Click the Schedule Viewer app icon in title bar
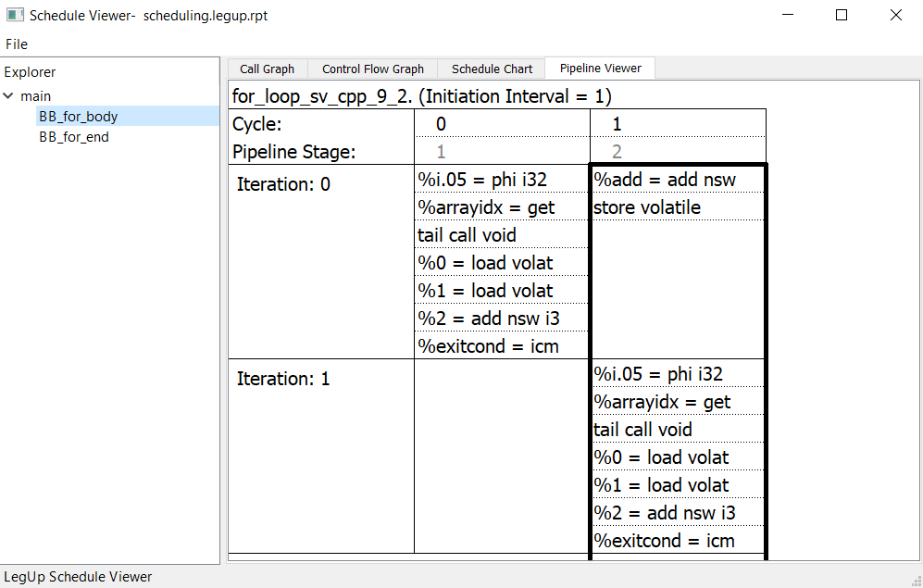Screen dimensions: 923x588 15,15
